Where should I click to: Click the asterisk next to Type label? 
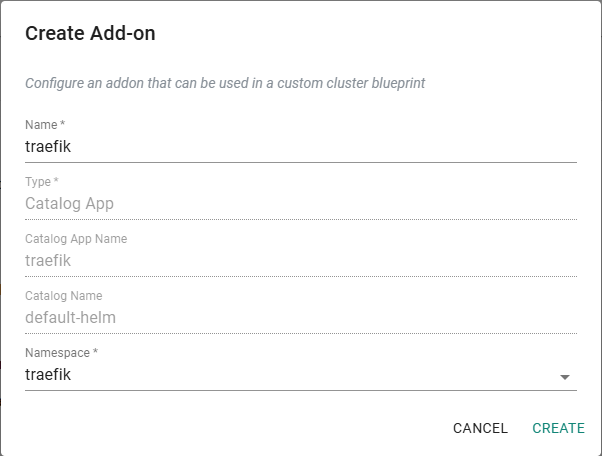click(x=57, y=182)
